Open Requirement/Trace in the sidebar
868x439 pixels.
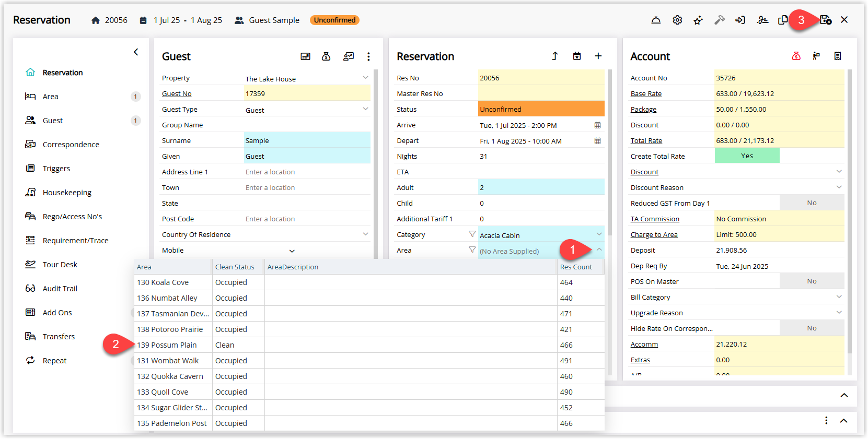tap(75, 241)
